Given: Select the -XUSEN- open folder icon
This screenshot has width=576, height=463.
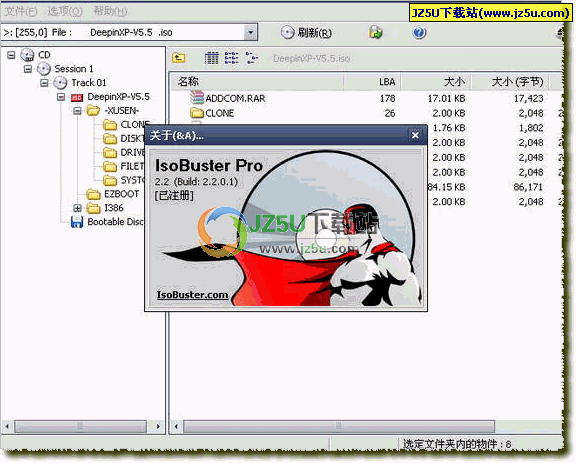Looking at the screenshot, I should point(93,110).
